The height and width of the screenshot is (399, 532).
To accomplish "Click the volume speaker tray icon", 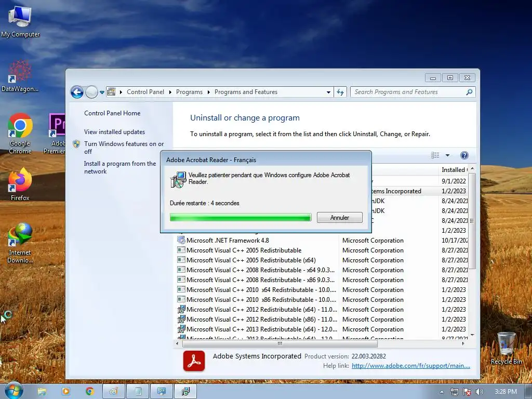I will tap(479, 392).
